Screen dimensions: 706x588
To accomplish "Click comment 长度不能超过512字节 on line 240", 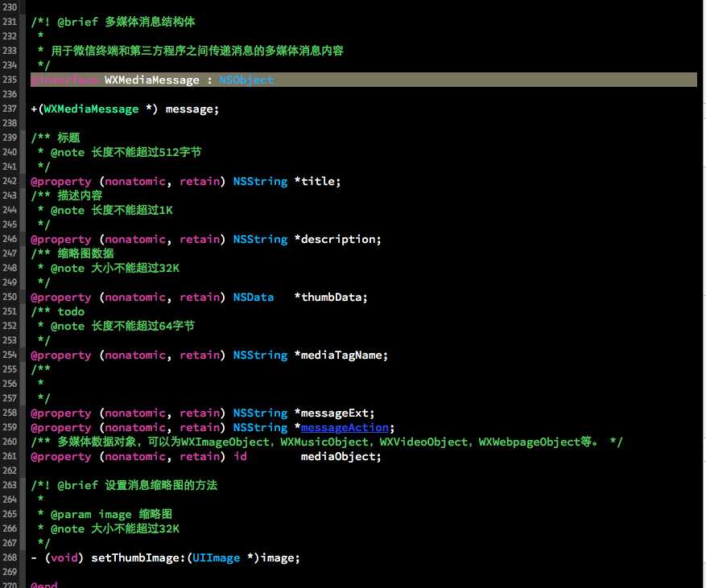I will pyautogui.click(x=147, y=153).
